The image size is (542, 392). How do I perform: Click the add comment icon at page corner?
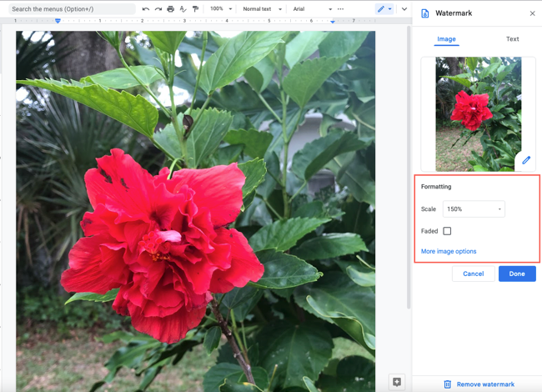point(397,382)
